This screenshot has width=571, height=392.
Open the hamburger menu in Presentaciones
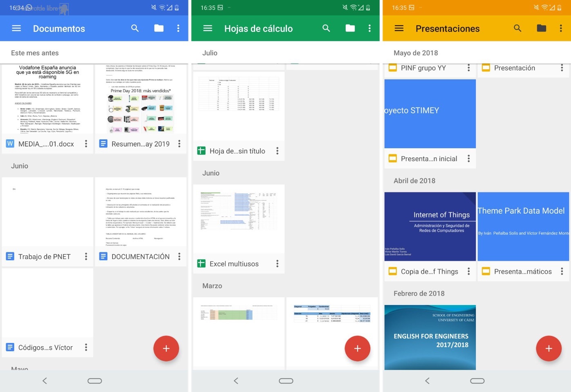point(399,28)
